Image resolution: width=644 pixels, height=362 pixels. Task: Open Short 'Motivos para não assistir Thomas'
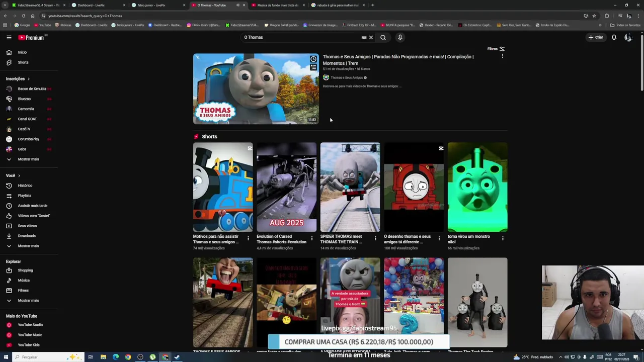[x=223, y=187]
